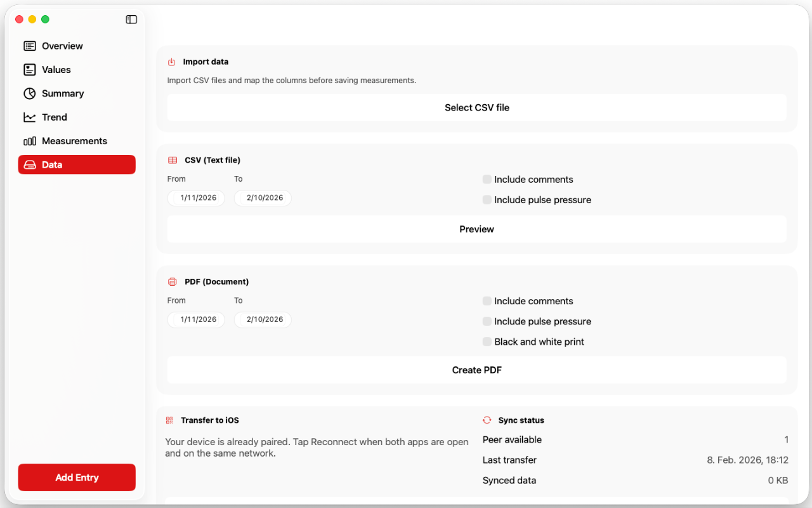Open the PDF To date field
This screenshot has height=508, width=812.
click(263, 319)
